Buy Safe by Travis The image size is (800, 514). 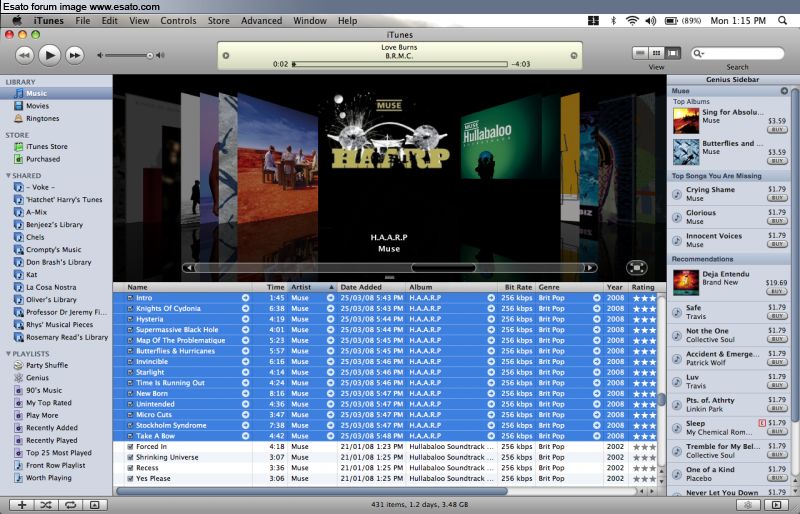(x=777, y=316)
